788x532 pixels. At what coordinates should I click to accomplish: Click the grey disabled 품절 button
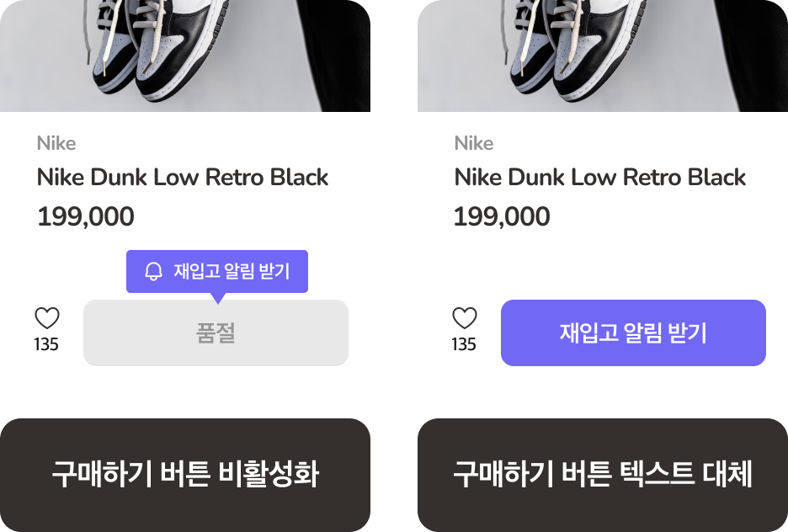click(216, 333)
